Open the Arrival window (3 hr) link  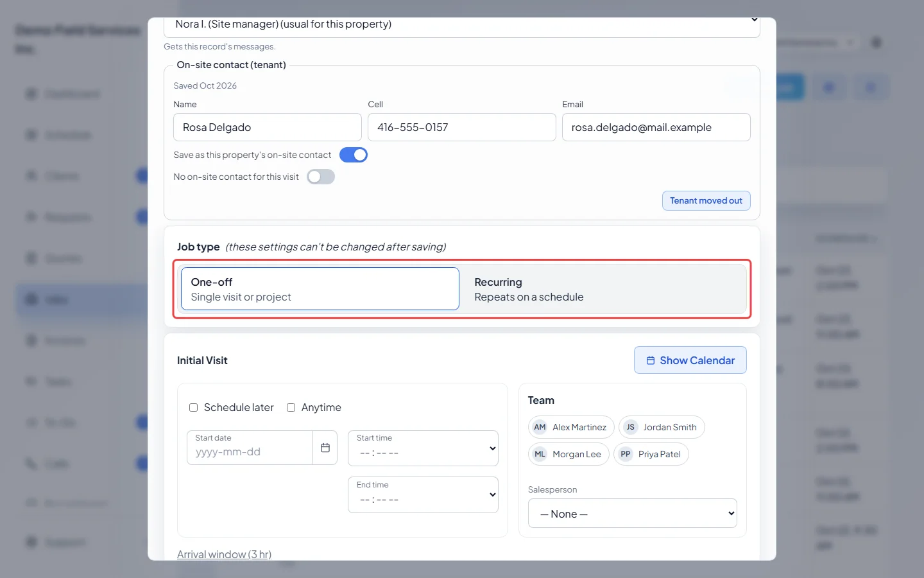pyautogui.click(x=224, y=554)
